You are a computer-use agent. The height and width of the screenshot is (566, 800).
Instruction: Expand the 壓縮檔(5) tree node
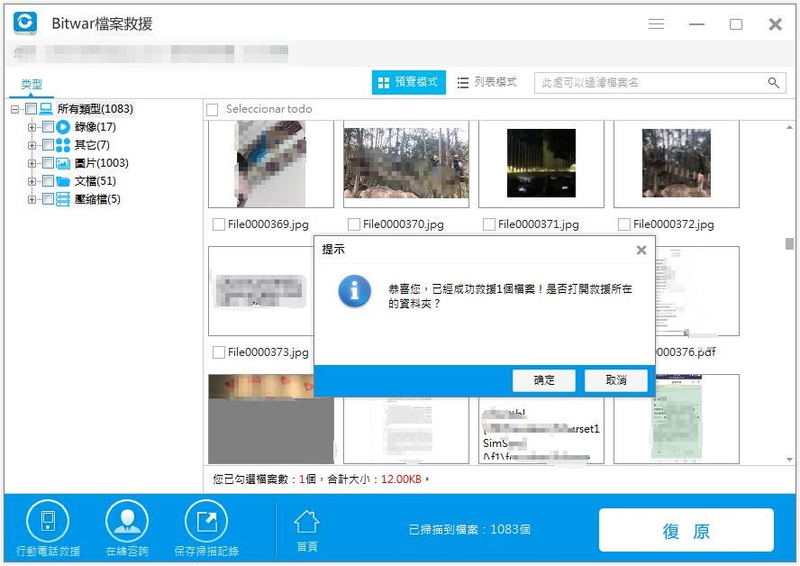click(32, 200)
